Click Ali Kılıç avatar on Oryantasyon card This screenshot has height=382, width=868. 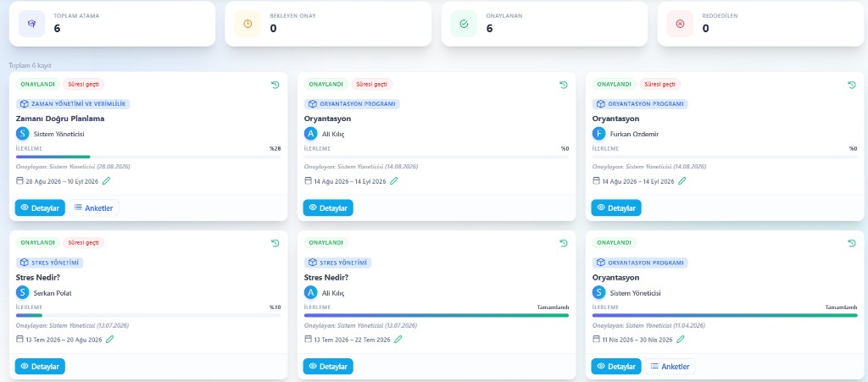click(x=311, y=134)
